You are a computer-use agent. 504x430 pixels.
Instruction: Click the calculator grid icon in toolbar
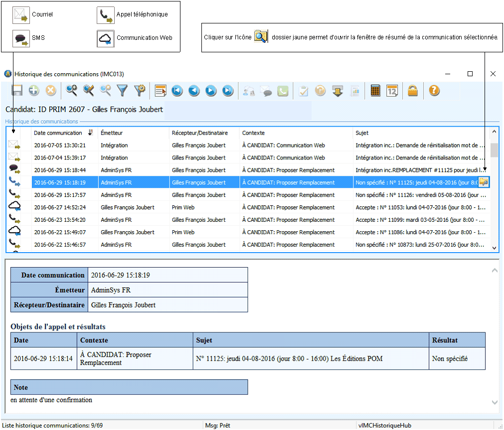(375, 91)
